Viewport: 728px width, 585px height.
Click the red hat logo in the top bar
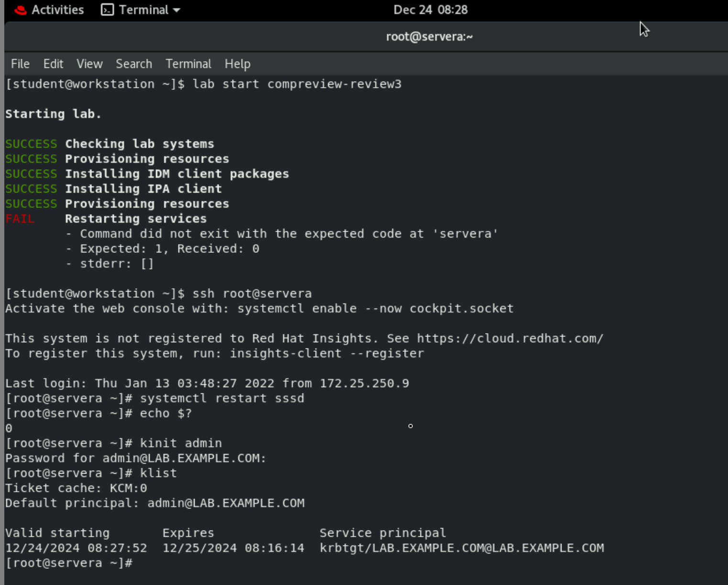click(20, 10)
